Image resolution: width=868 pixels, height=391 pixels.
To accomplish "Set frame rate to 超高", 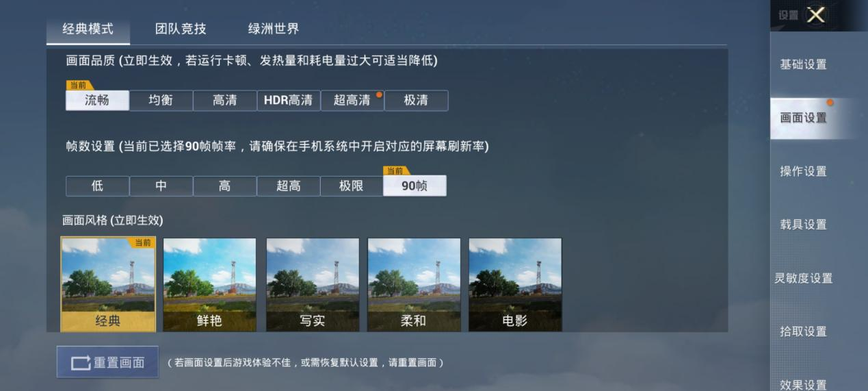I will [x=289, y=186].
